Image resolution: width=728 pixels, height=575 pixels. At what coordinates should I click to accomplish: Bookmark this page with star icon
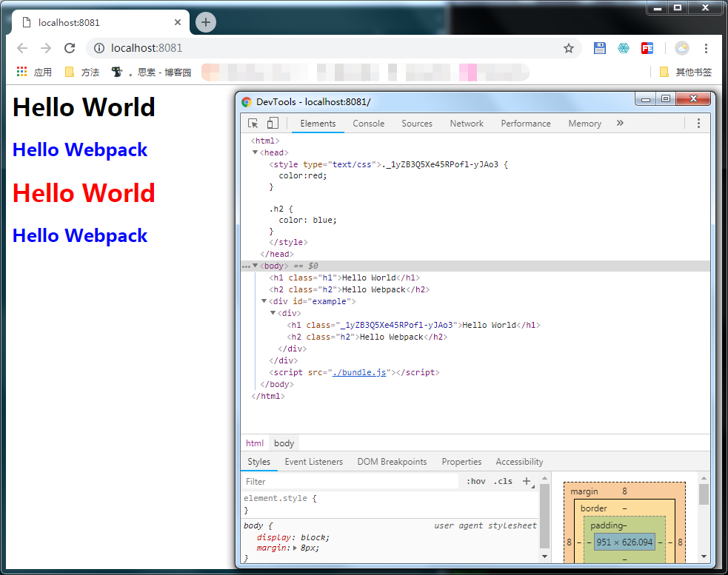(x=568, y=48)
